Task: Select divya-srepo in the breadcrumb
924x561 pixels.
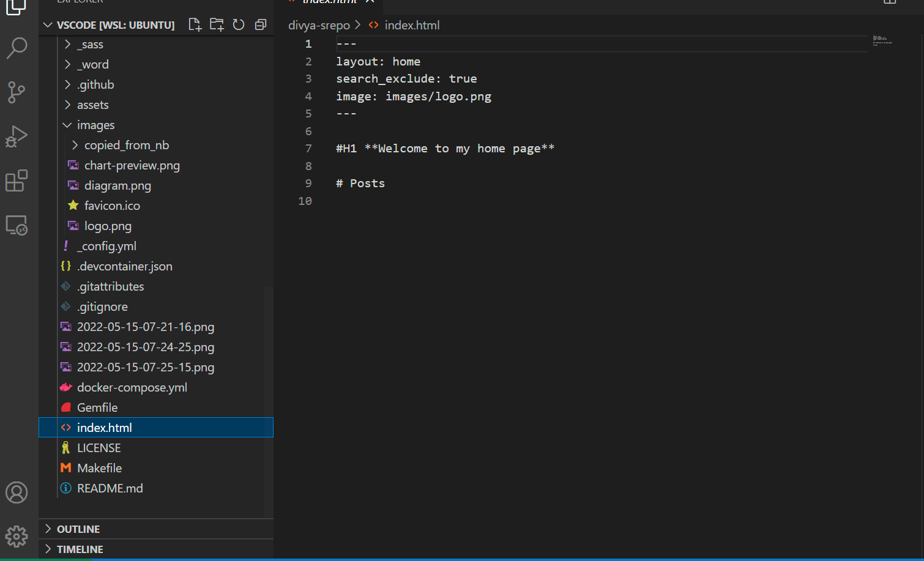Action: [x=319, y=25]
